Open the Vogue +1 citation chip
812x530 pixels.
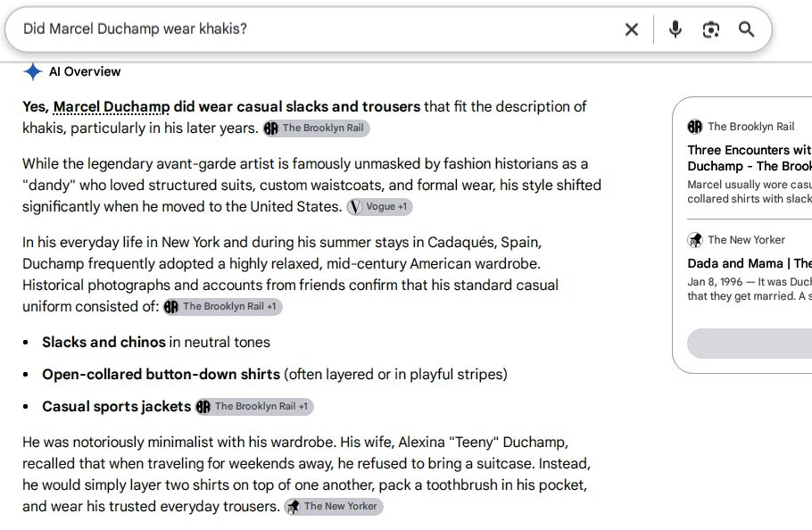pos(379,206)
